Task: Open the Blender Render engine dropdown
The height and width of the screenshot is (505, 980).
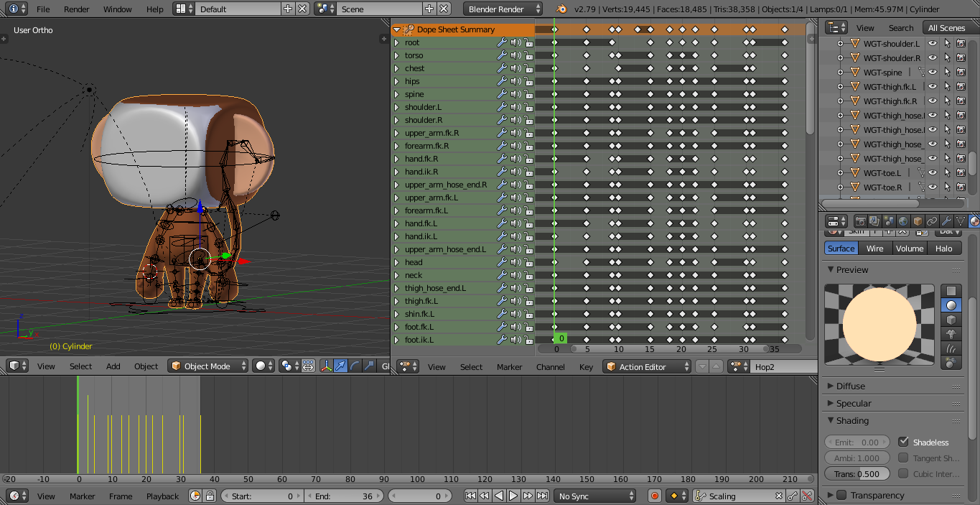Action: pos(503,9)
